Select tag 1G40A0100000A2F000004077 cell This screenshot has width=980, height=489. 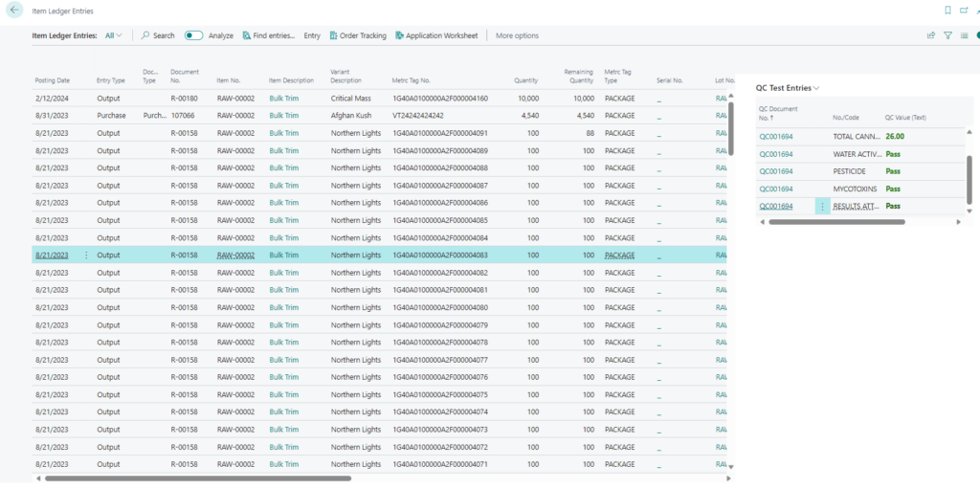(x=440, y=360)
